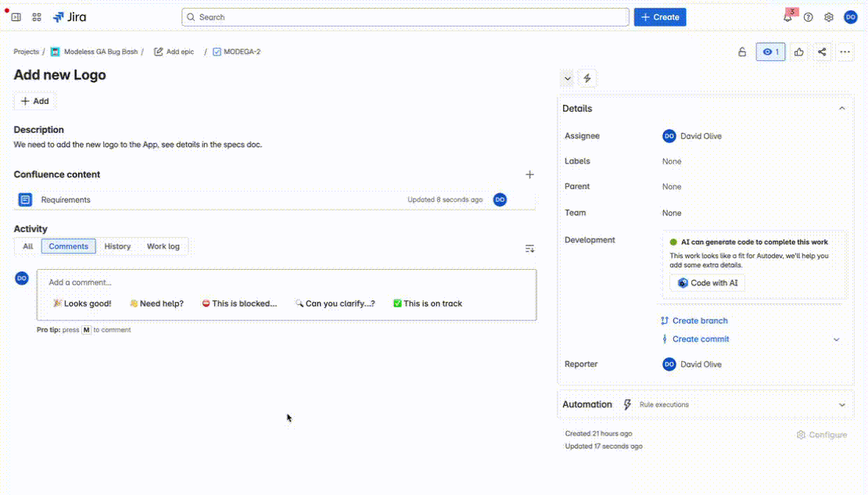Click the watch eye icon
Viewport: 868px width, 495px height.
click(770, 52)
